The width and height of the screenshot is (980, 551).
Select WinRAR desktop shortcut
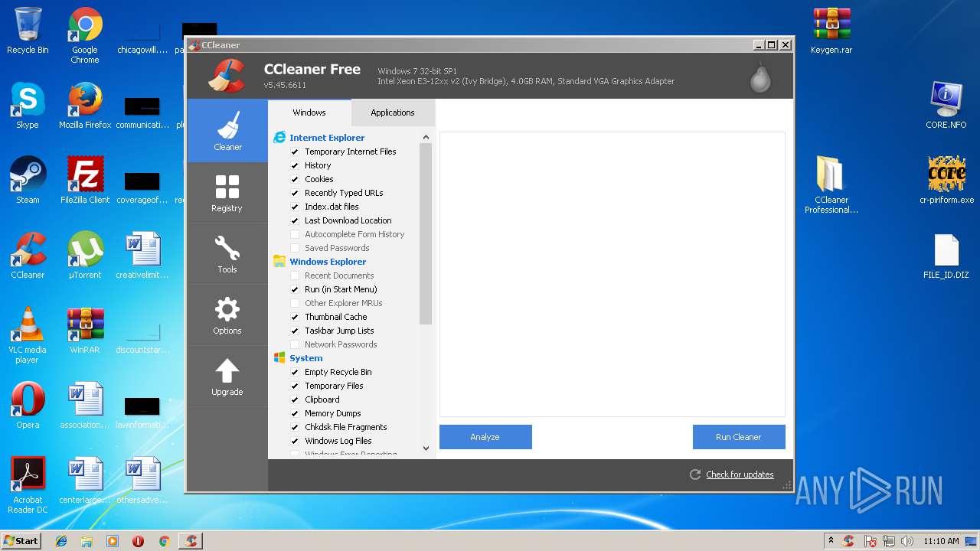click(85, 331)
